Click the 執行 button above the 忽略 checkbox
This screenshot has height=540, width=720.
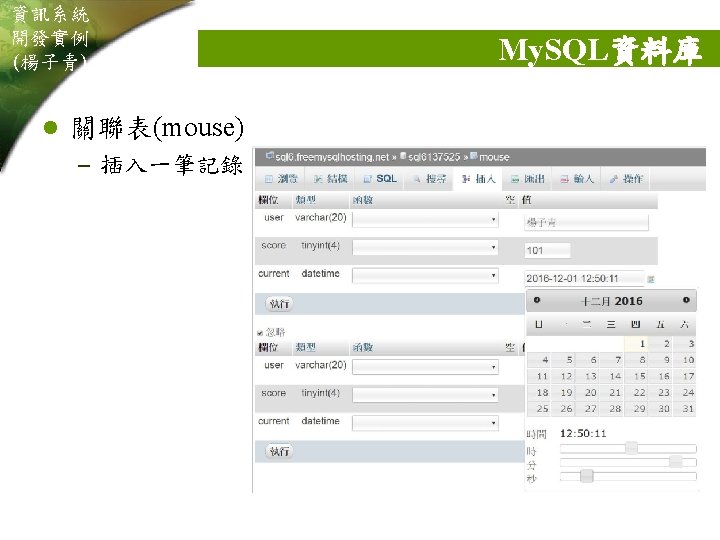click(x=279, y=304)
